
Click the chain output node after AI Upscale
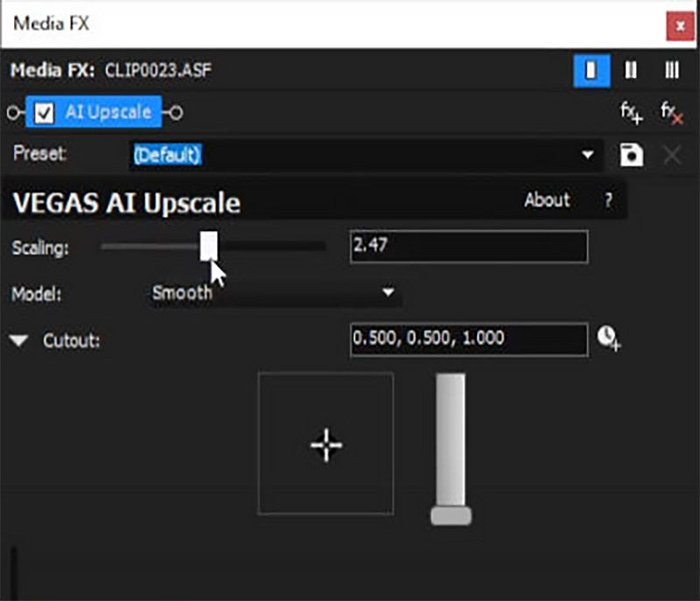click(x=176, y=113)
